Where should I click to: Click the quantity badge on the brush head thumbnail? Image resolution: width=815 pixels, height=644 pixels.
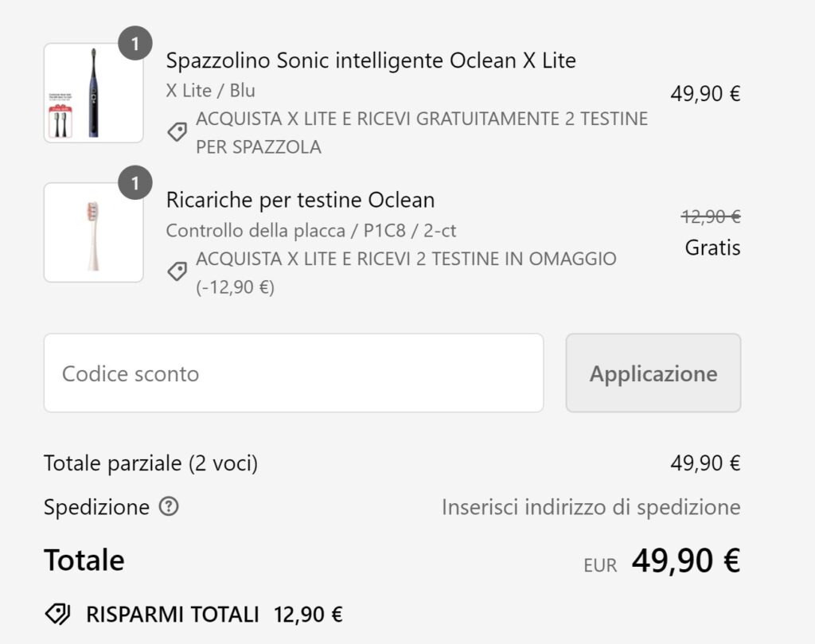click(135, 185)
